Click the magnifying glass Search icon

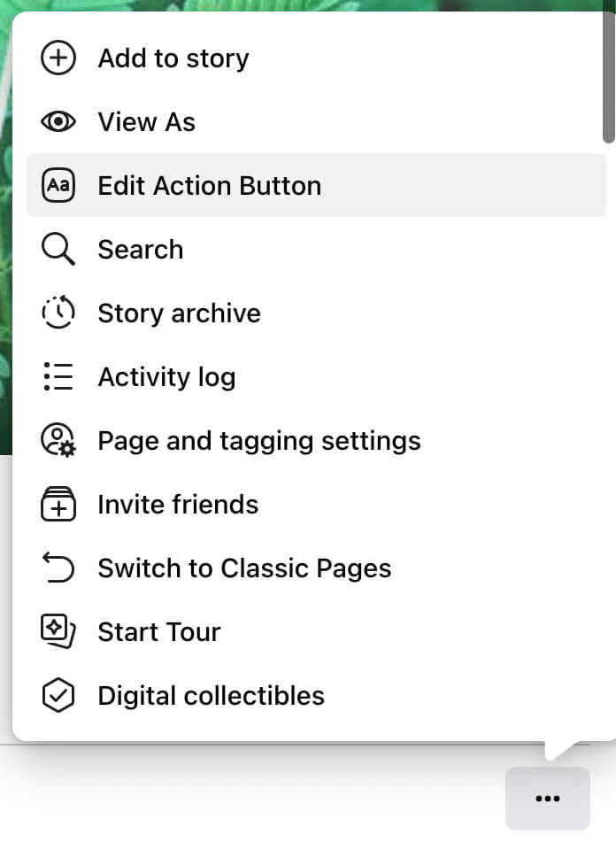[58, 250]
